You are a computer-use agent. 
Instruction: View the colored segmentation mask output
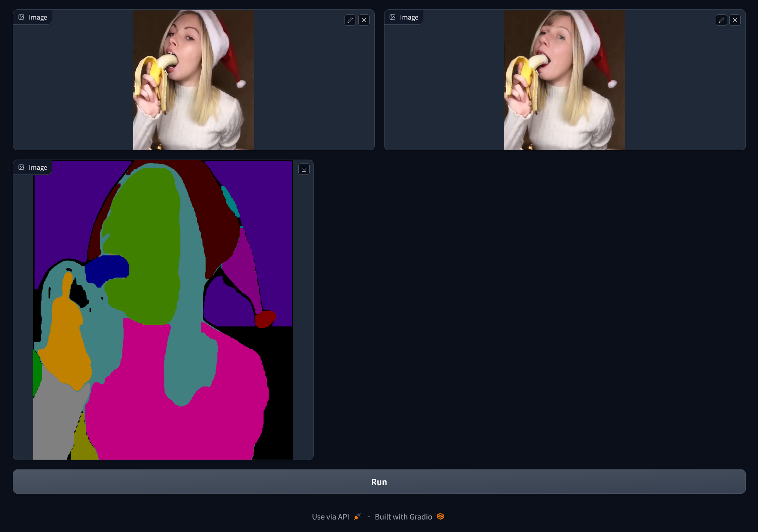(162, 309)
